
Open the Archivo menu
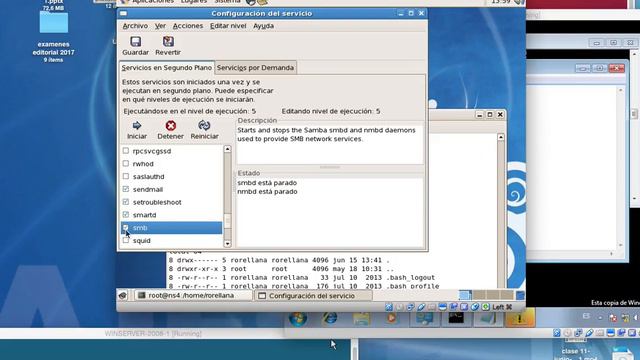tap(135, 26)
